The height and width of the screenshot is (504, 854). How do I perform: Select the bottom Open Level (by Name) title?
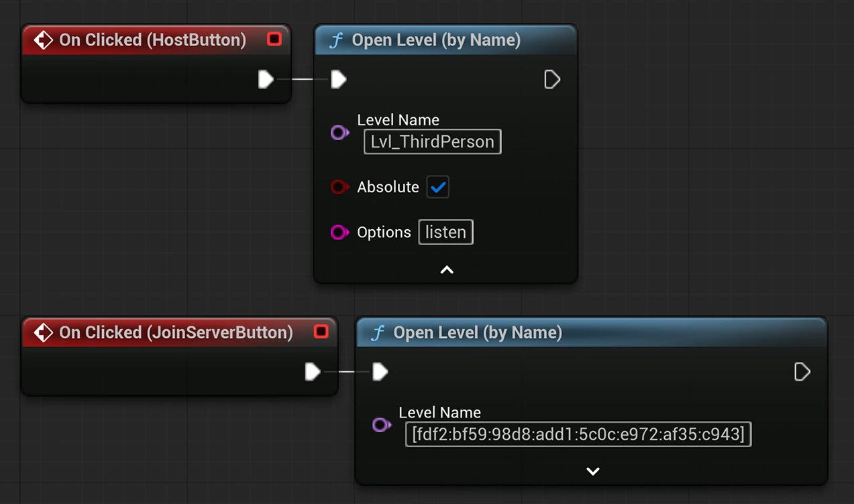click(478, 332)
